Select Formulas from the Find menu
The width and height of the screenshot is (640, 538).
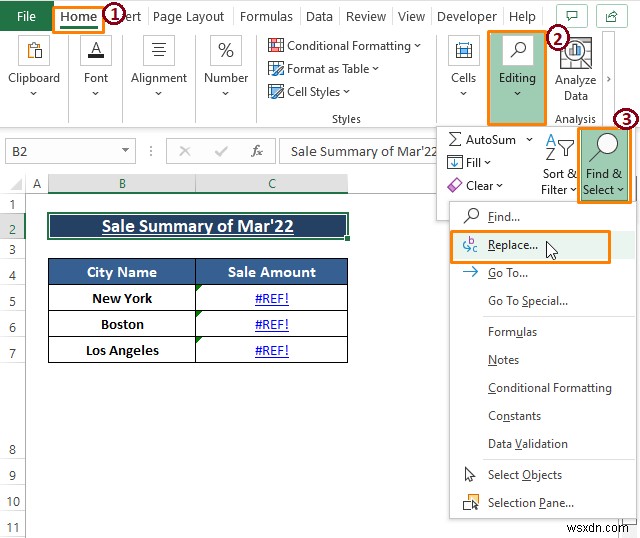542,332
